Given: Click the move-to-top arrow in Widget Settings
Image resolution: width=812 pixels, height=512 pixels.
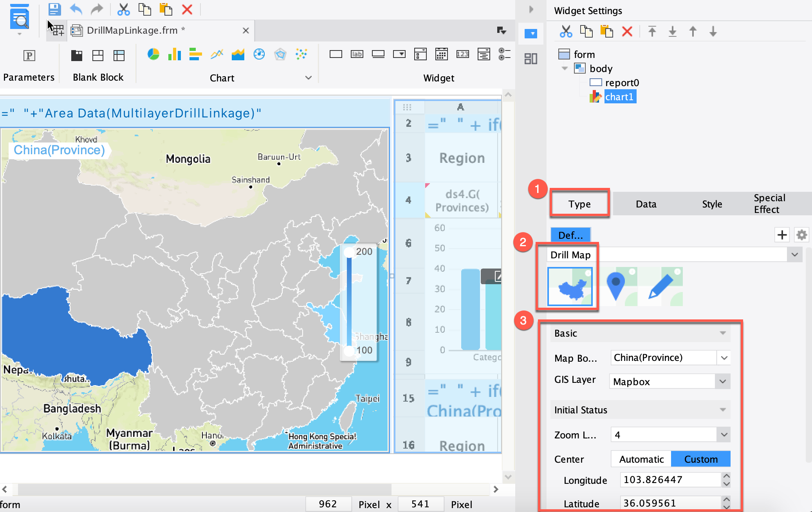Looking at the screenshot, I should [652, 31].
